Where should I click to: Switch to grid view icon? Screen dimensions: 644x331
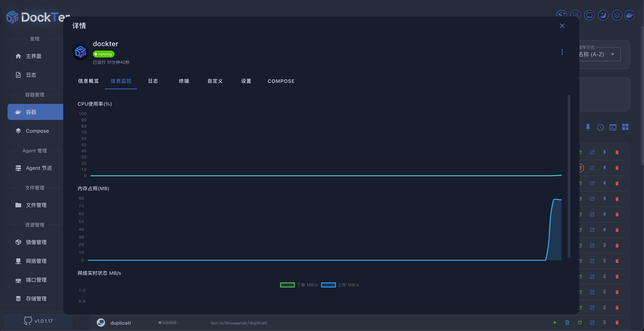tap(625, 127)
